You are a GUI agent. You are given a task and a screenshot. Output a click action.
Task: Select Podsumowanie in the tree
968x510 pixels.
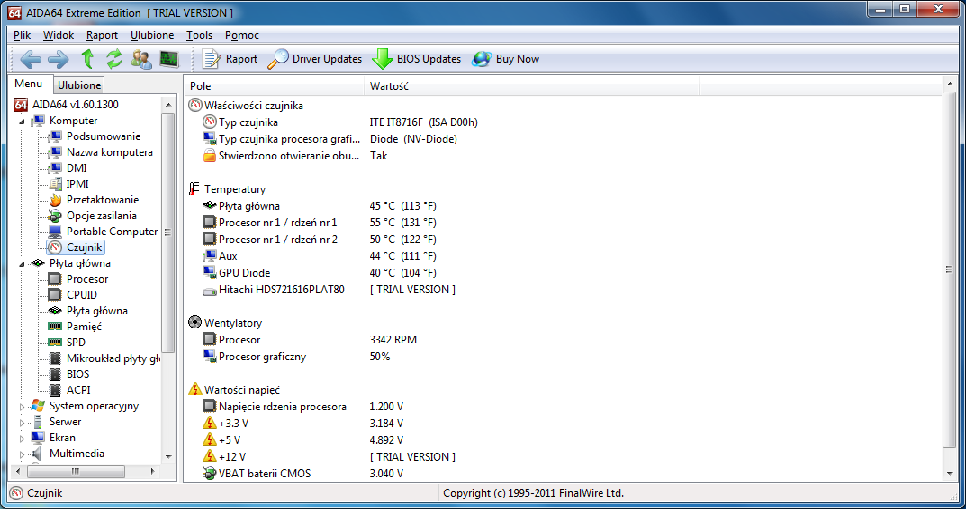[x=103, y=136]
